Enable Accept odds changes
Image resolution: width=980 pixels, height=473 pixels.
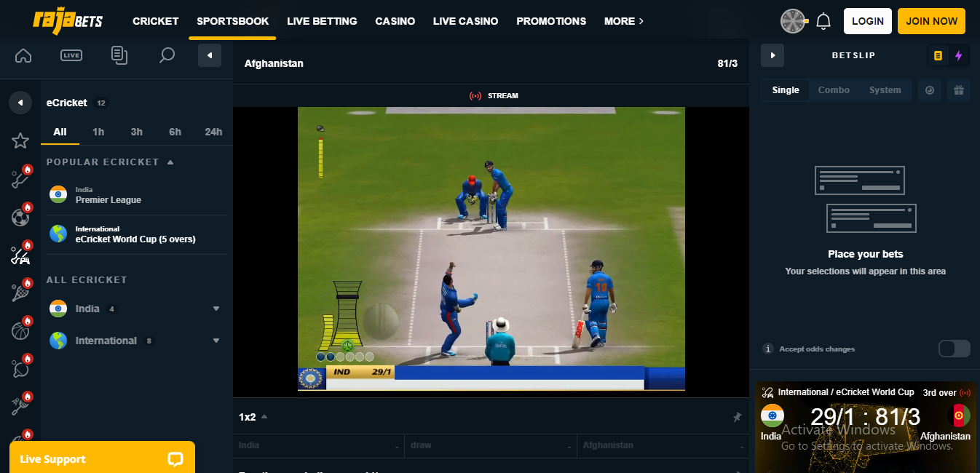point(955,349)
